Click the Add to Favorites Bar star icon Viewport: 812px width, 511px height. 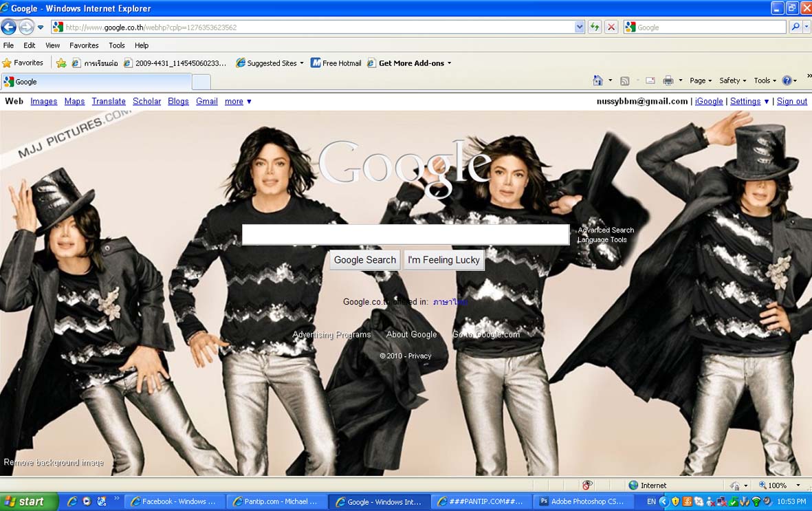coord(61,63)
